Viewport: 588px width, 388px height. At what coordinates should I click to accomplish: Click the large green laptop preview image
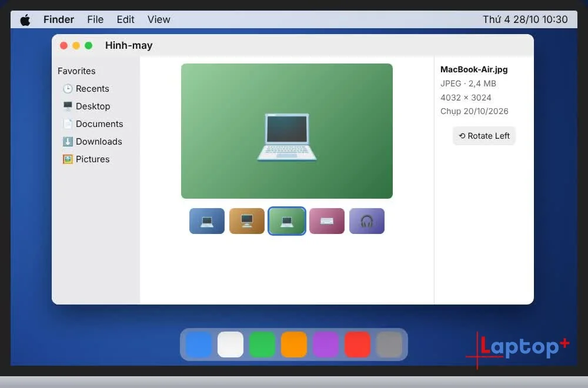pyautogui.click(x=287, y=131)
